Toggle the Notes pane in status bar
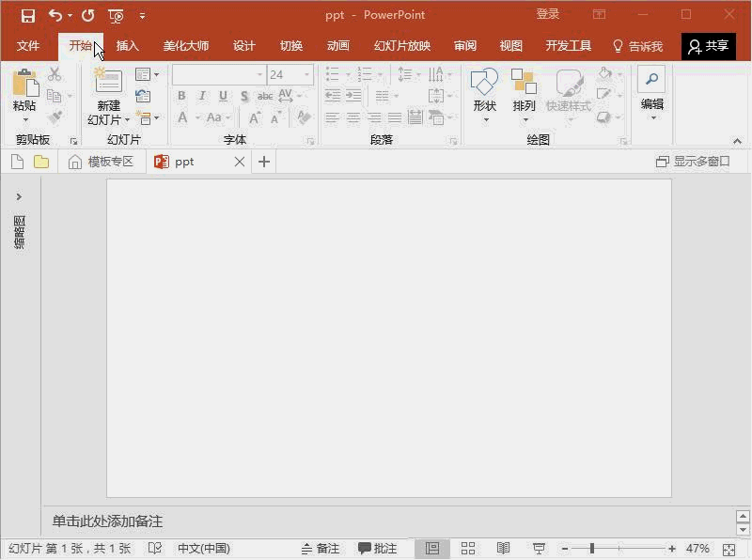Image resolution: width=752 pixels, height=560 pixels. tap(321, 549)
